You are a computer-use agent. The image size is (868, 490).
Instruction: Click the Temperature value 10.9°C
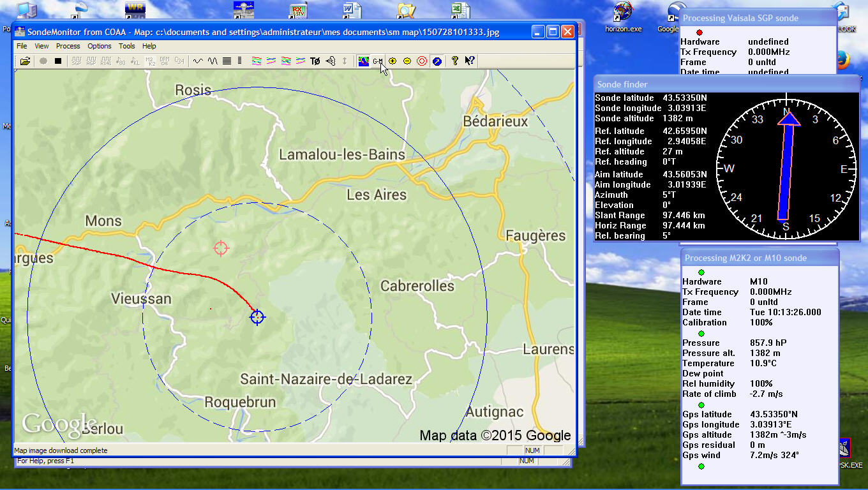coord(763,363)
